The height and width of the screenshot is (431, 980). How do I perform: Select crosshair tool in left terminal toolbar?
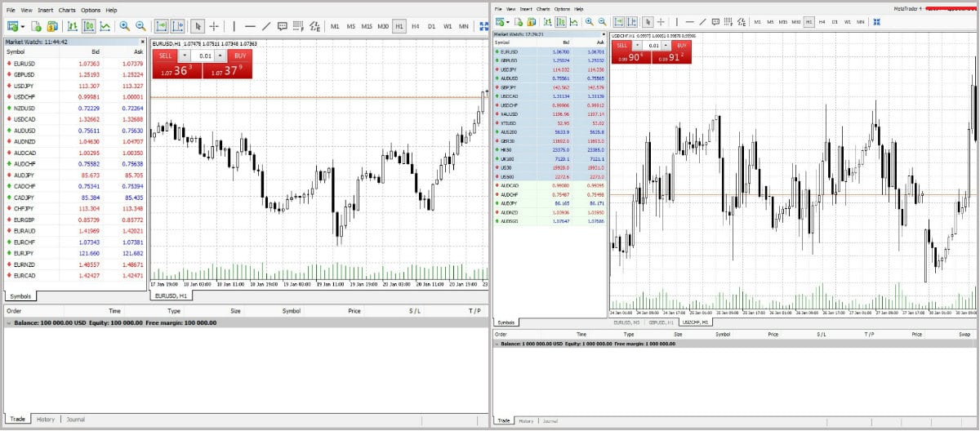coord(214,26)
